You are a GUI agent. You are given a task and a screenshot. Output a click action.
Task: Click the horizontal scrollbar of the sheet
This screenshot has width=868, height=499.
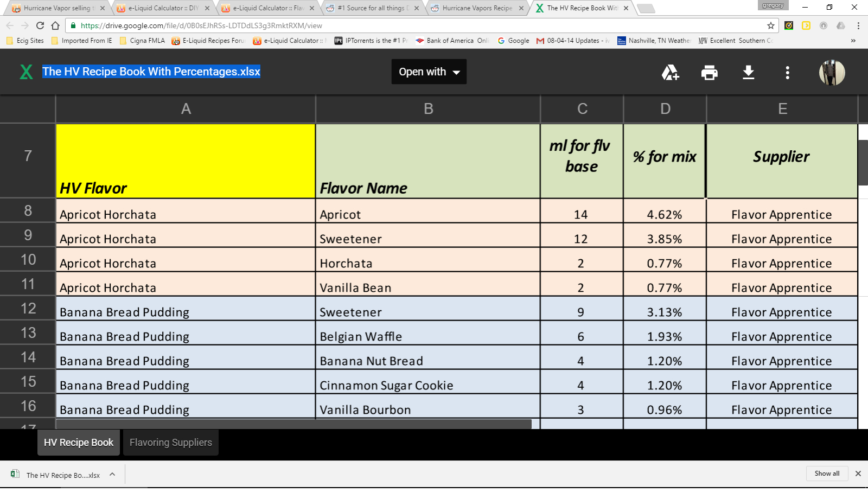(293, 424)
